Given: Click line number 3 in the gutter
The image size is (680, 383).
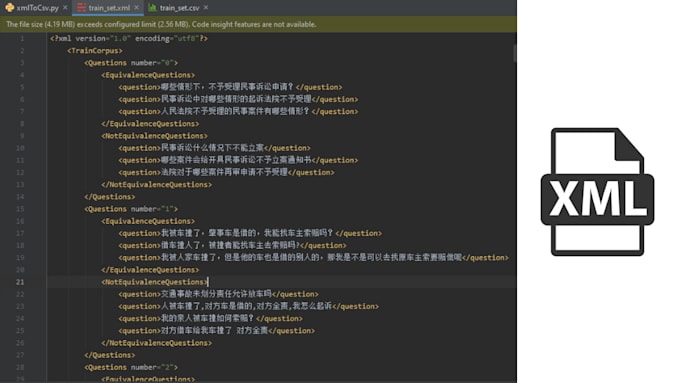Looking at the screenshot, I should [22, 62].
